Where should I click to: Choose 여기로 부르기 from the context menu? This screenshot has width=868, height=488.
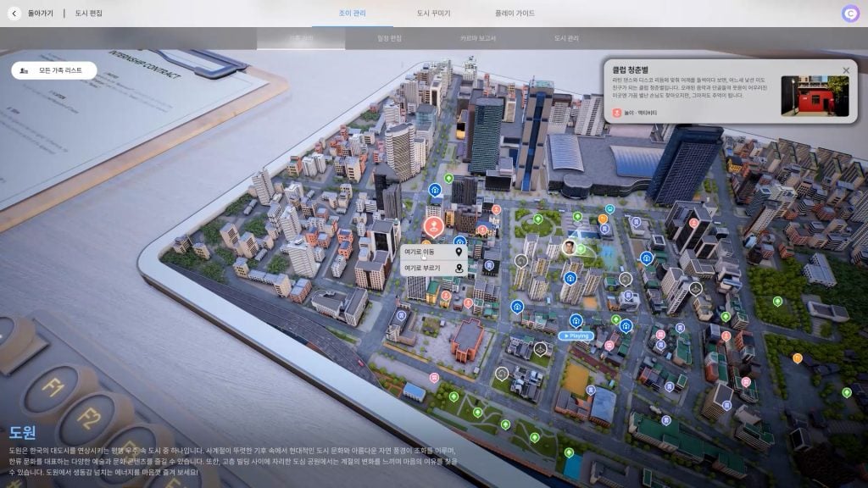coord(426,269)
